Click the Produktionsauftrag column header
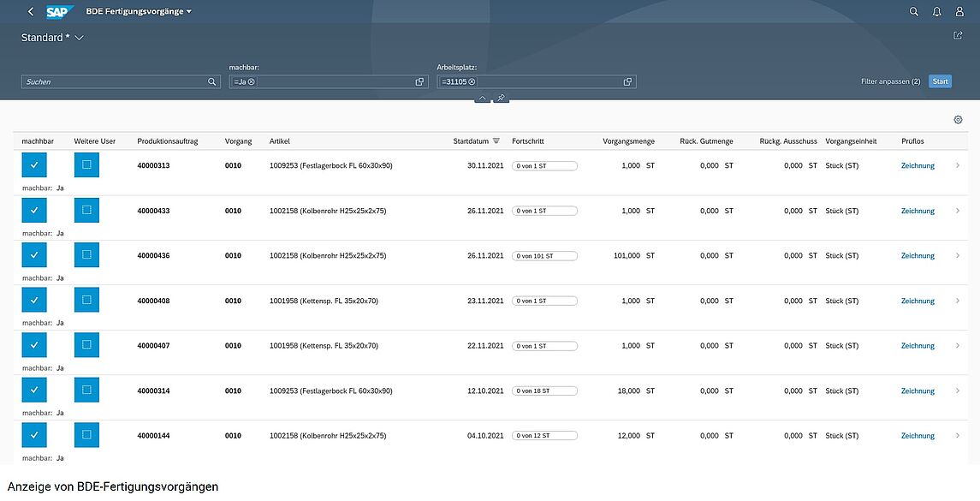980x501 pixels. (168, 141)
